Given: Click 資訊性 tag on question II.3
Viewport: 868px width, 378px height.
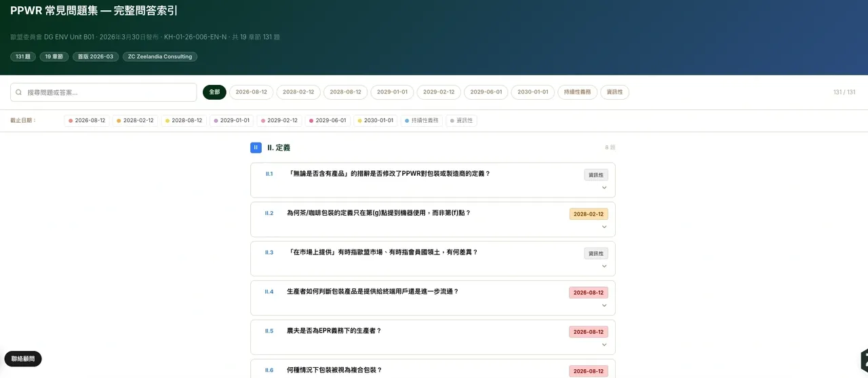Looking at the screenshot, I should coord(596,254).
